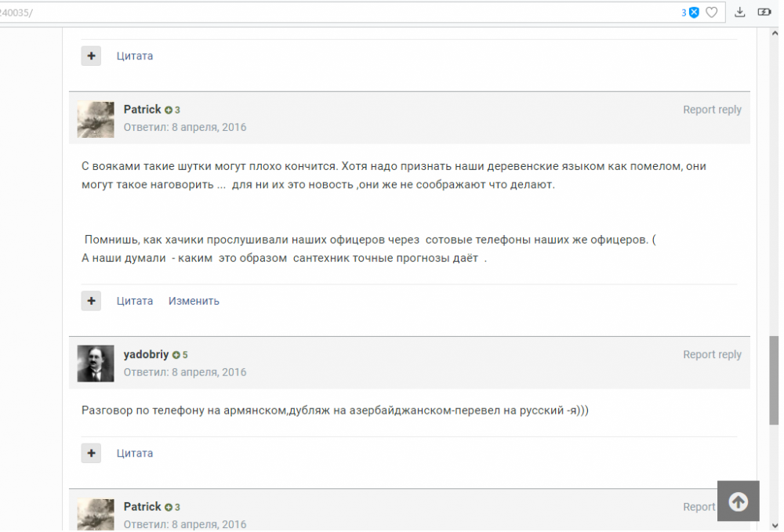Viewport: 784px width, 532px height.
Task: Click Patrick's avatar thumbnail
Action: (95, 119)
